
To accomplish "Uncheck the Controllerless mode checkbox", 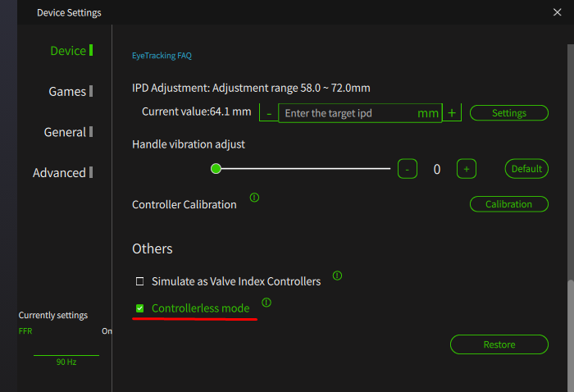I will coord(140,308).
